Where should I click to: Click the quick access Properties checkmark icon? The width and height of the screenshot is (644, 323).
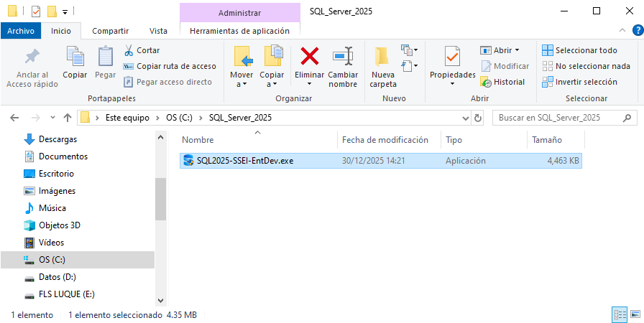coord(36,11)
